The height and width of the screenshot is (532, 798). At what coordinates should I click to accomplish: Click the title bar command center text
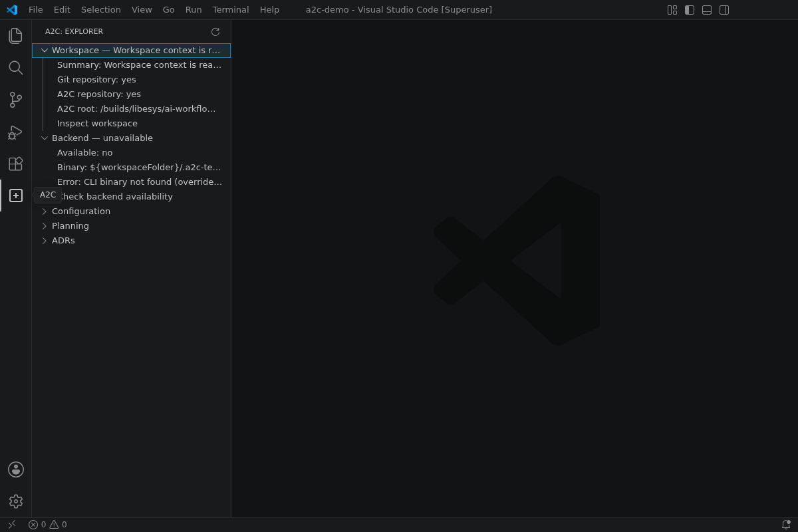(x=399, y=10)
